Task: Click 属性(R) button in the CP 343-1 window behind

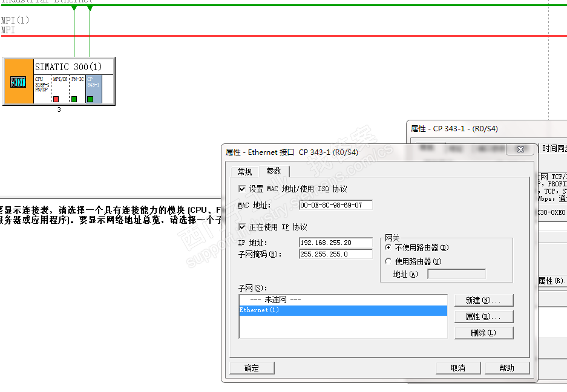Action: coord(552,281)
